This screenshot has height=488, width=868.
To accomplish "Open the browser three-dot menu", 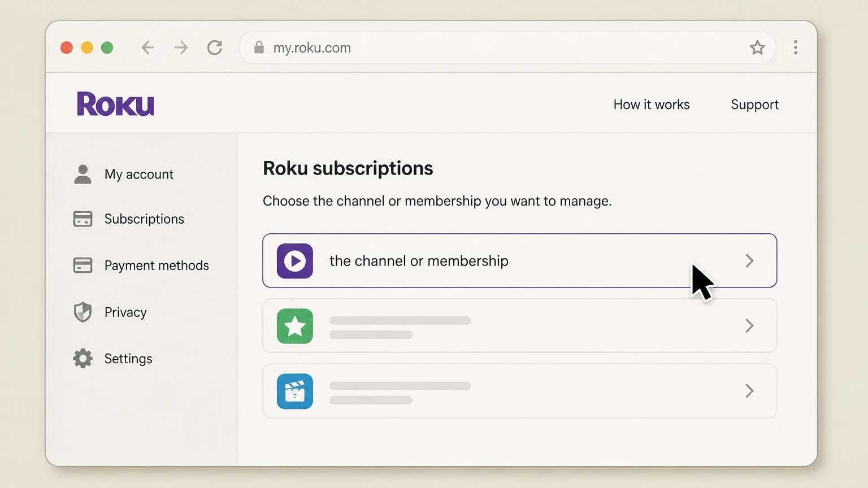I will coord(796,47).
